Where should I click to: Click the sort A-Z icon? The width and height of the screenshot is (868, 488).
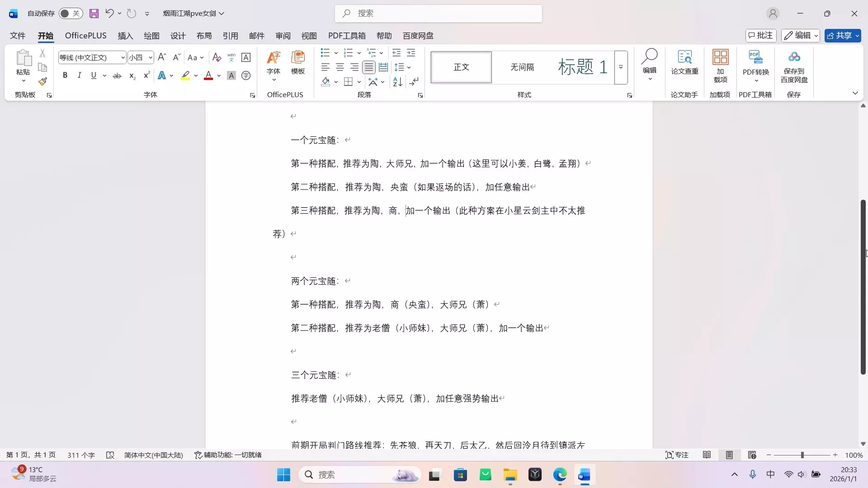coord(398,82)
